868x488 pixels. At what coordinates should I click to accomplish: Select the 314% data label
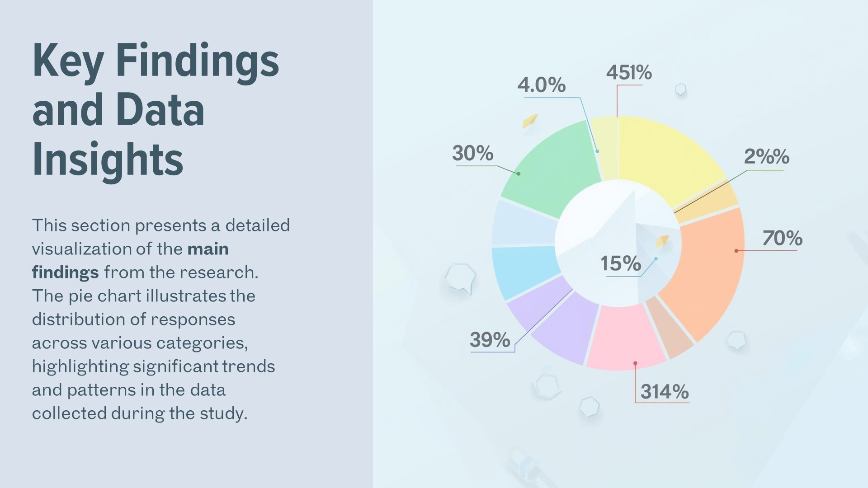point(665,392)
